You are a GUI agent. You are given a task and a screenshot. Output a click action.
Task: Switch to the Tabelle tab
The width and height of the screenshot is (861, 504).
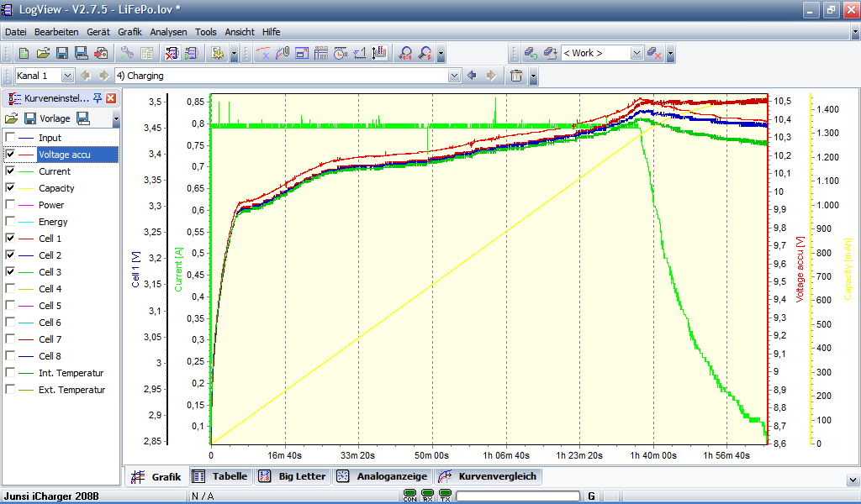click(222, 476)
